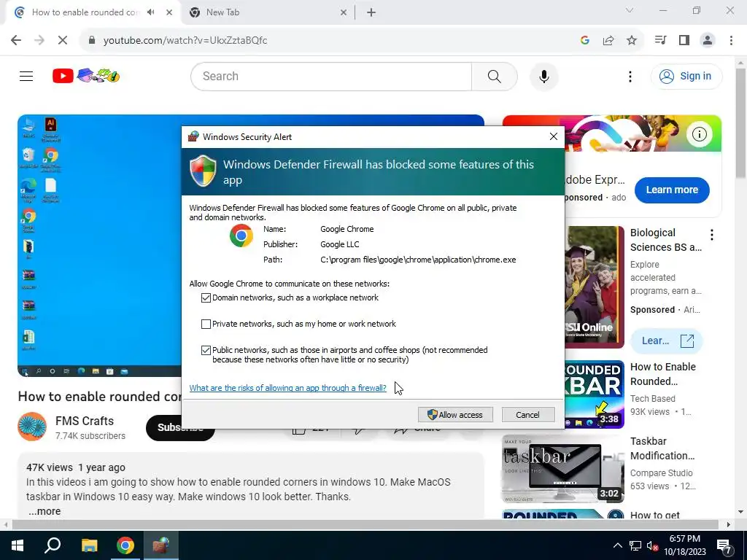Image resolution: width=747 pixels, height=560 pixels.
Task: Open the notification center icon
Action: pyautogui.click(x=724, y=545)
